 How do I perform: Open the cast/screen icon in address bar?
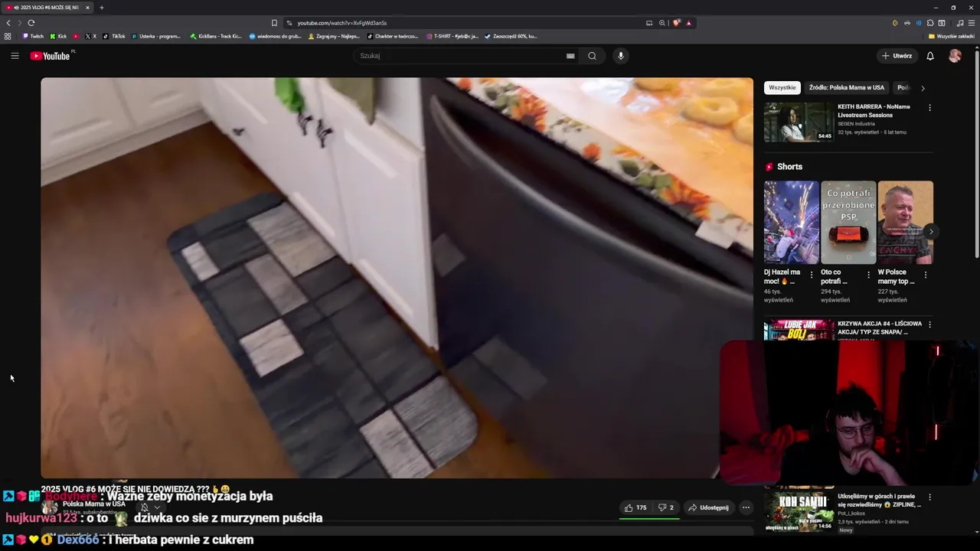(649, 23)
